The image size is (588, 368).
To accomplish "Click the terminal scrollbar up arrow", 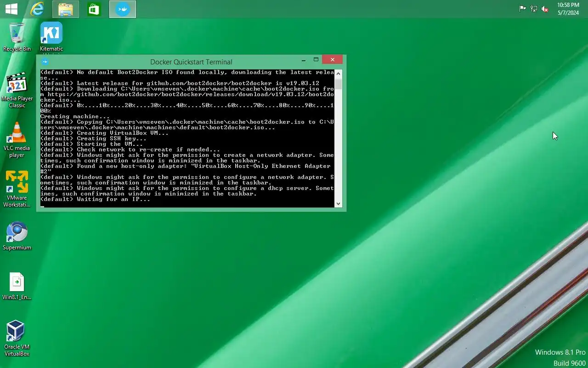I will click(339, 74).
